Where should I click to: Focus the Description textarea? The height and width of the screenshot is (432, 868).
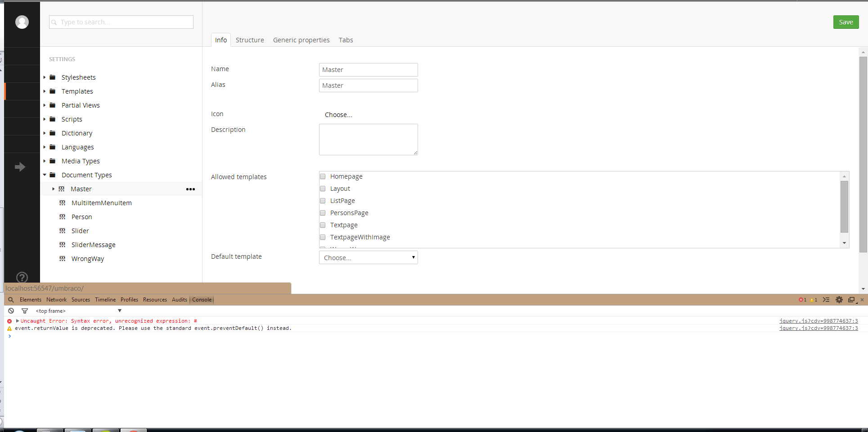(x=369, y=139)
